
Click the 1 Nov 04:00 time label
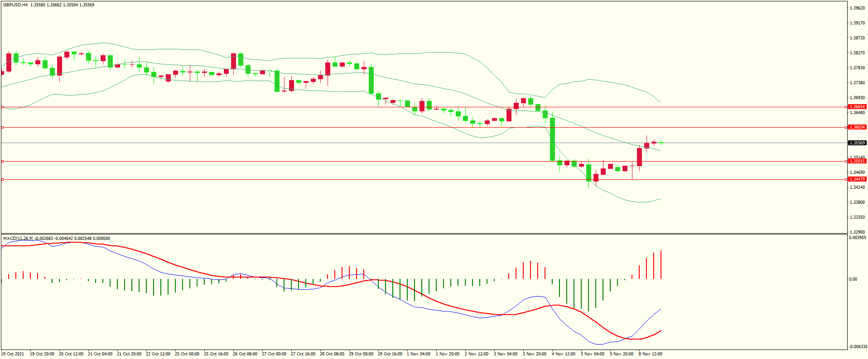tap(419, 354)
